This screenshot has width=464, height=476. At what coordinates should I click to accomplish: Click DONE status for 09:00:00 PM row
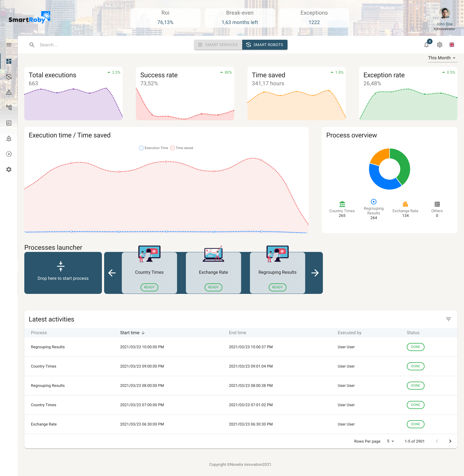416,366
